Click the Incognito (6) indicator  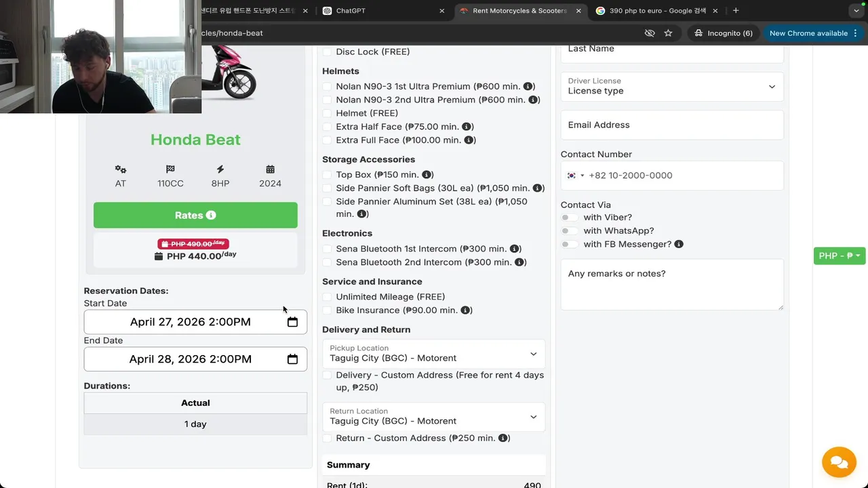(723, 33)
